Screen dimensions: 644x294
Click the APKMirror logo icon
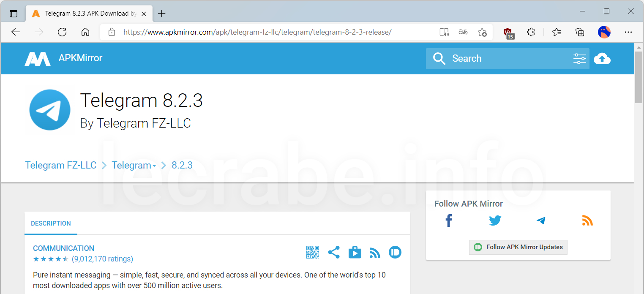click(x=38, y=59)
